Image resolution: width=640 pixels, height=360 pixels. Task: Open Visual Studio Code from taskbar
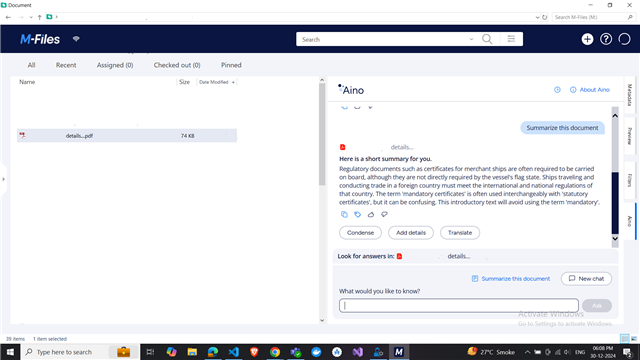(x=233, y=352)
